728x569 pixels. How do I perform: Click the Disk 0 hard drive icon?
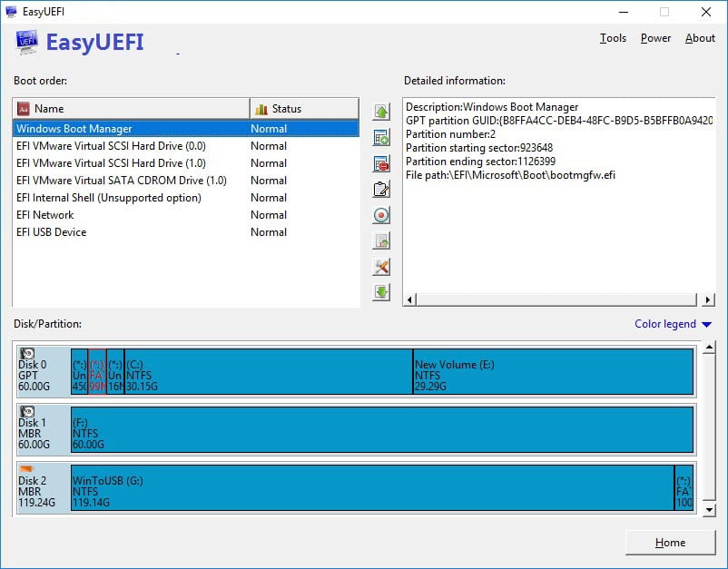tap(27, 354)
